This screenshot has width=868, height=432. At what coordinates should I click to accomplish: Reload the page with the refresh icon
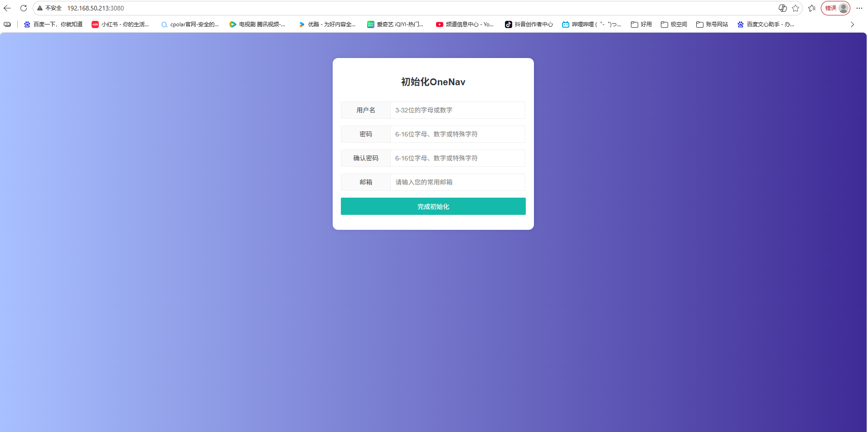tap(24, 8)
